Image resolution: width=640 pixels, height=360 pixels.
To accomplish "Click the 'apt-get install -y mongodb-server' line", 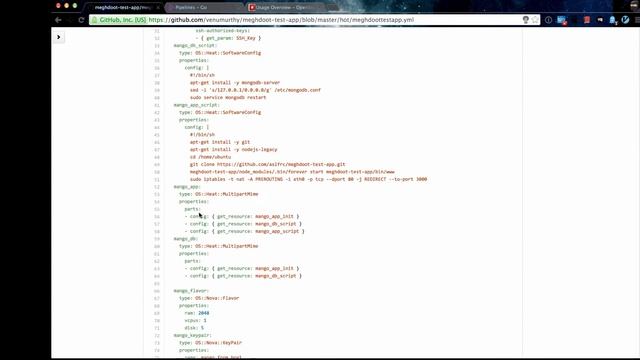I will point(235,82).
